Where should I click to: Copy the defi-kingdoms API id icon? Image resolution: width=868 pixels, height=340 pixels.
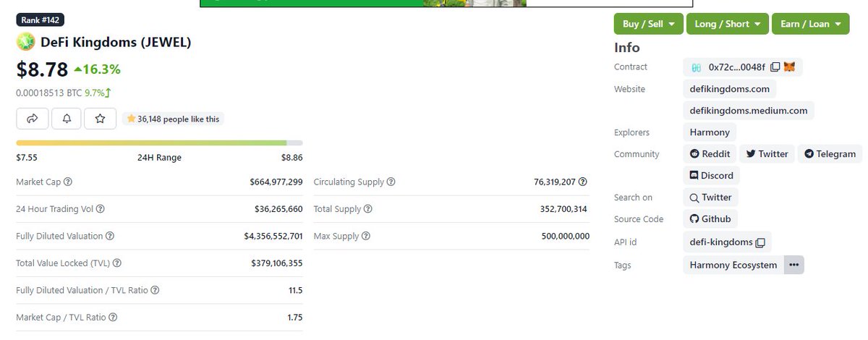pos(759,242)
